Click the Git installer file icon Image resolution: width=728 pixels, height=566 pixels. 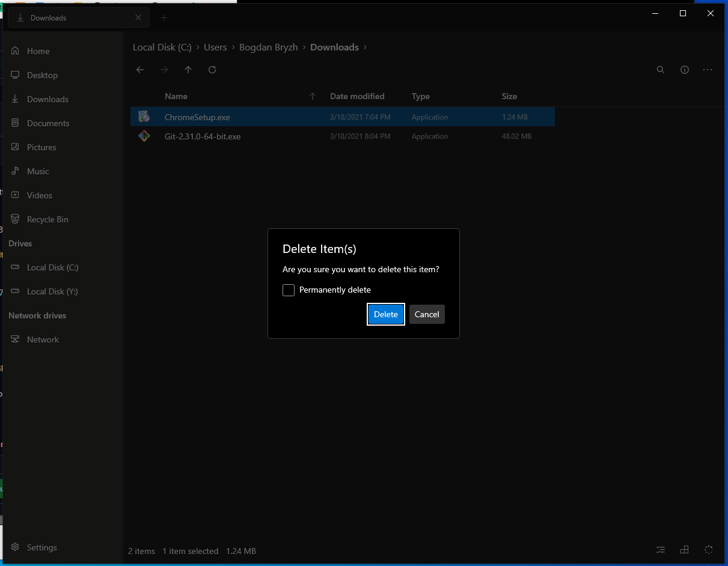[144, 136]
